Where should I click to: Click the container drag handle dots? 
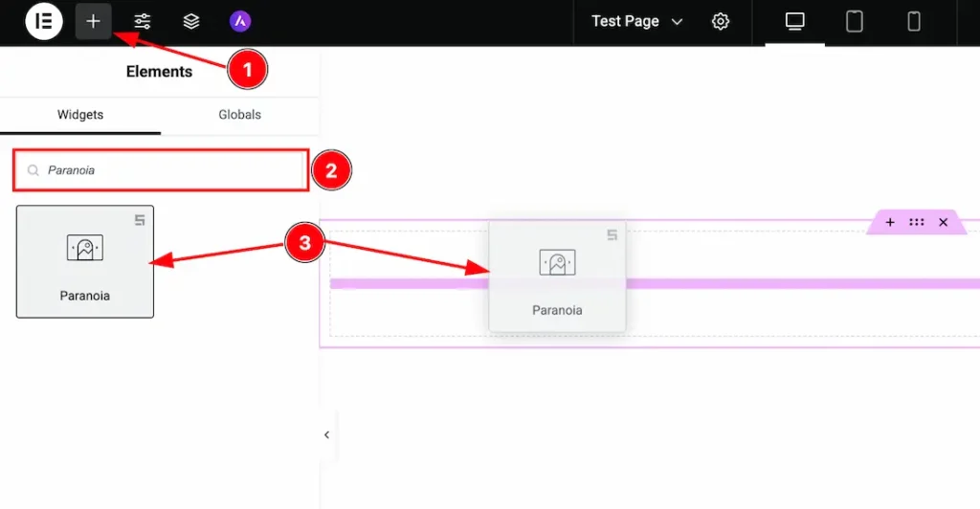(917, 222)
